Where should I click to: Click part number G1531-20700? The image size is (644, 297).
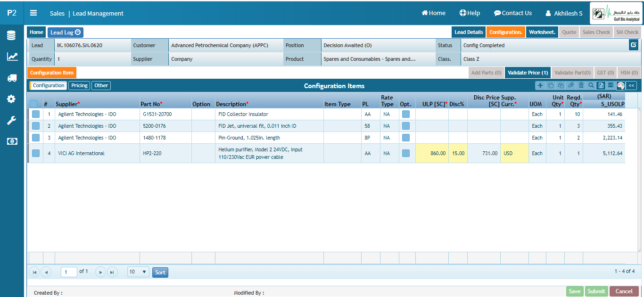pos(157,114)
